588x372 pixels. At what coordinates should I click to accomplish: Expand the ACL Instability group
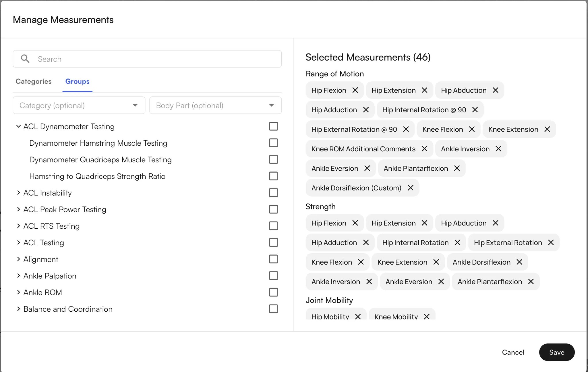point(19,193)
